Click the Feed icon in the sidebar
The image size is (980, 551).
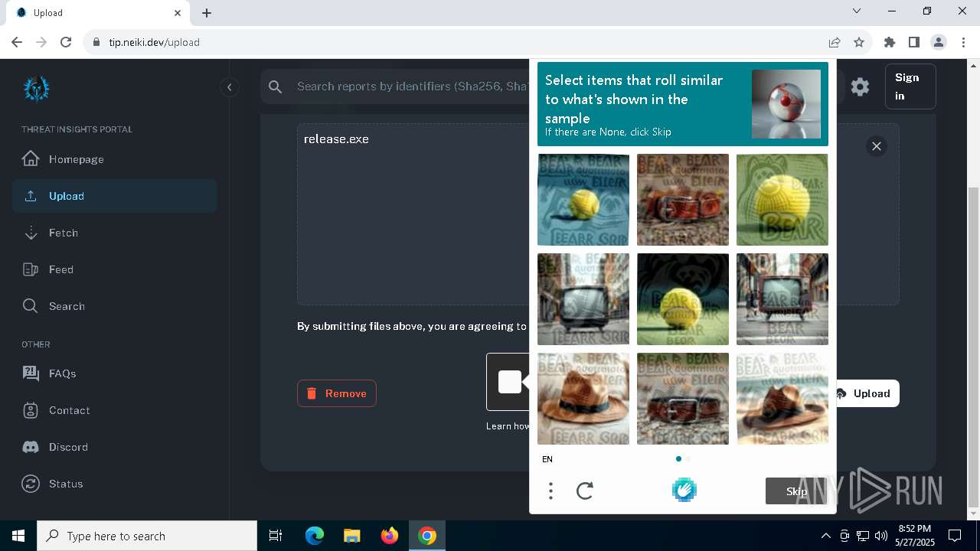coord(31,269)
